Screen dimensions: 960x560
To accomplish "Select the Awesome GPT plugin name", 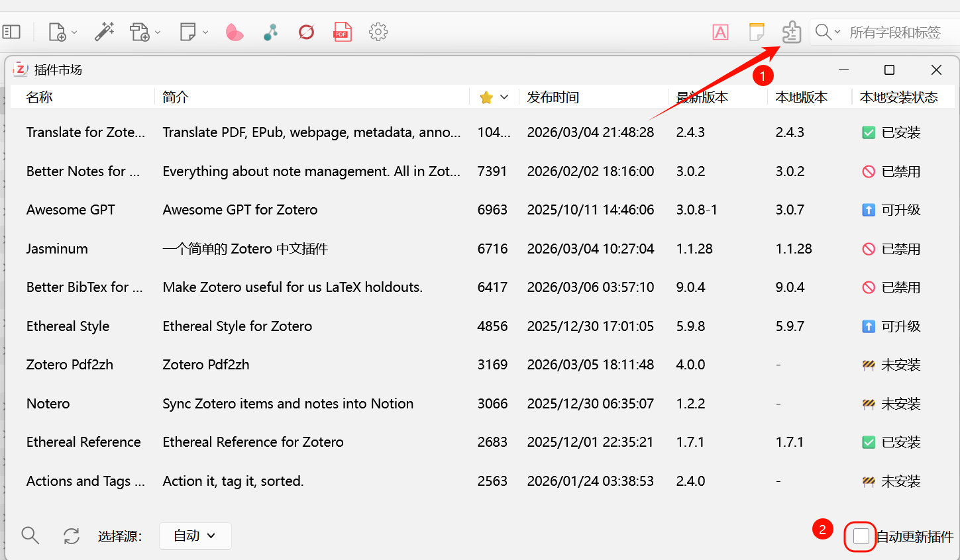I will click(71, 210).
